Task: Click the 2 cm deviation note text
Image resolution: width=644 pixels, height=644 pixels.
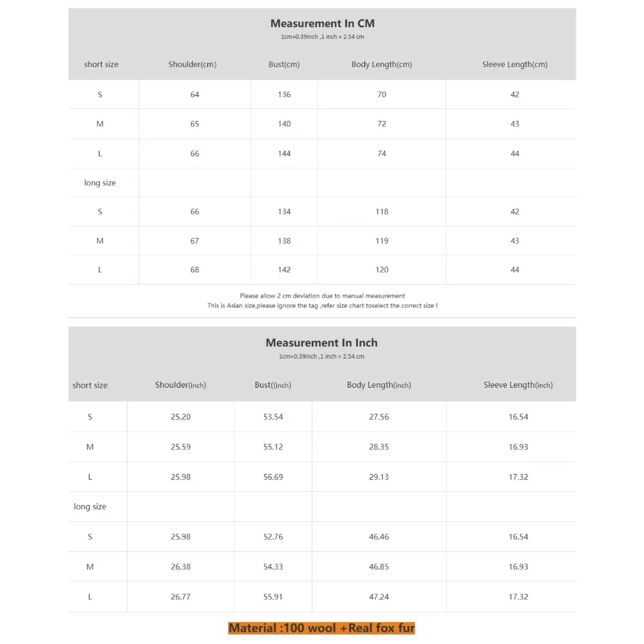Action: (x=323, y=296)
